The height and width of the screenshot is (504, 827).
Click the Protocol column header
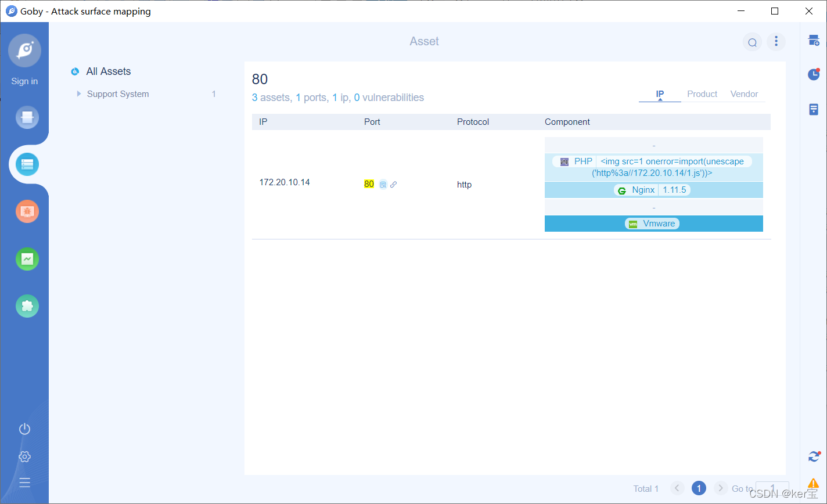tap(473, 122)
